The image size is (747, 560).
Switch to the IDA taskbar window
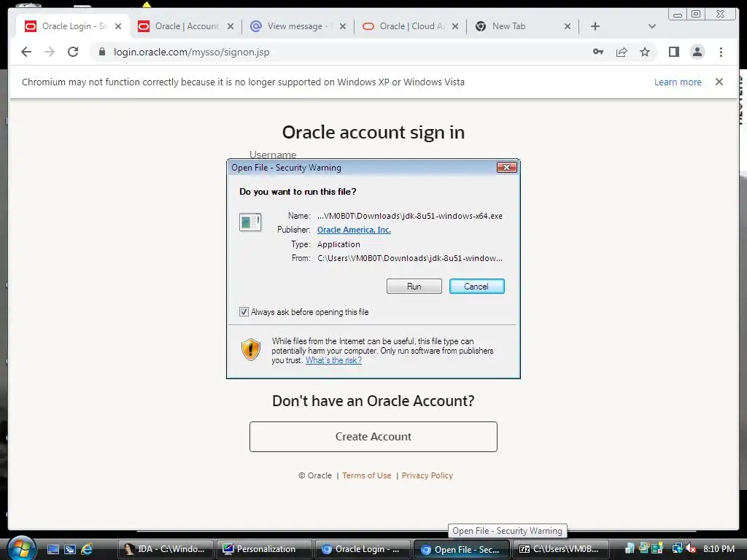pos(166,549)
